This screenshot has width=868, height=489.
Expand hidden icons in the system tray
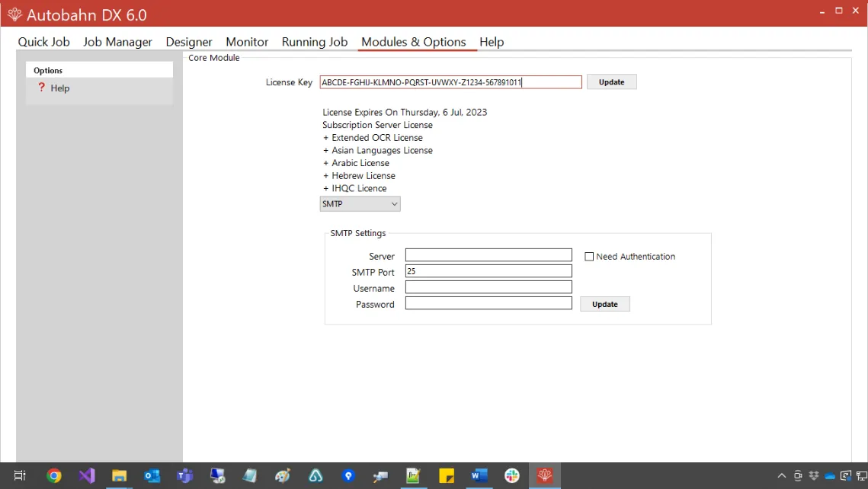781,475
